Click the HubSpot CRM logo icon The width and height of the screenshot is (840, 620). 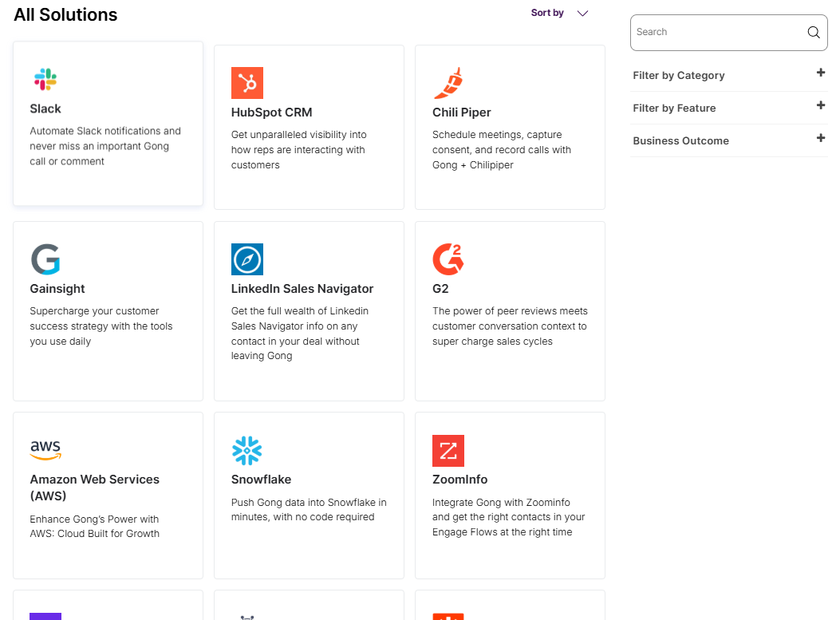click(x=247, y=83)
